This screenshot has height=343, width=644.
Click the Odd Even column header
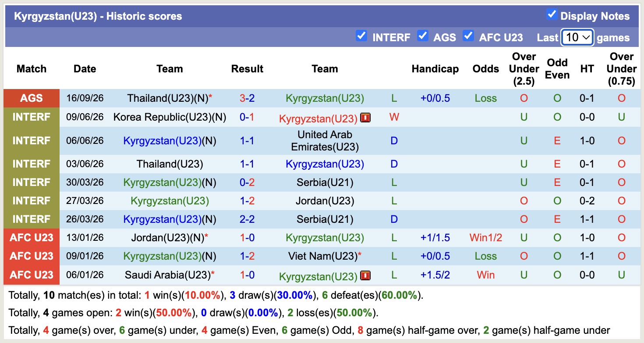click(x=557, y=69)
